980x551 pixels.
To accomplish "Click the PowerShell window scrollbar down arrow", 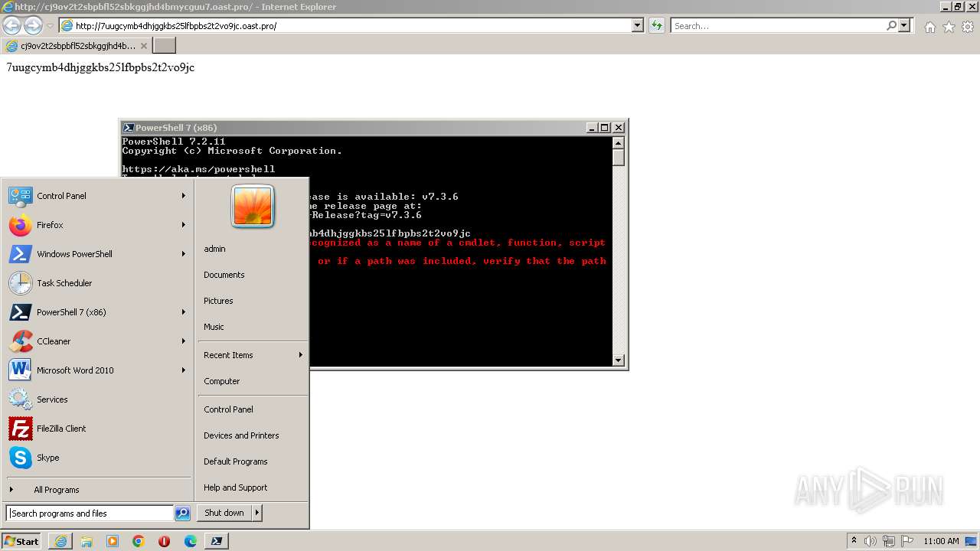I will tap(619, 360).
